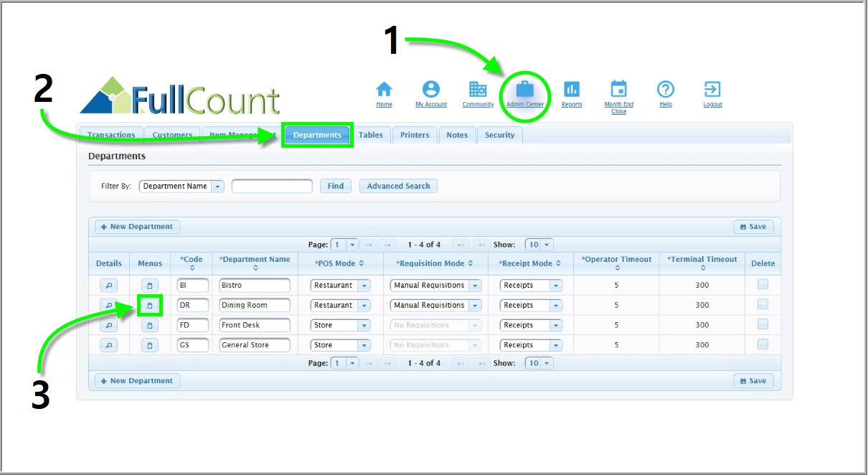Open top Page number dropdown
868x475 pixels.
point(345,245)
